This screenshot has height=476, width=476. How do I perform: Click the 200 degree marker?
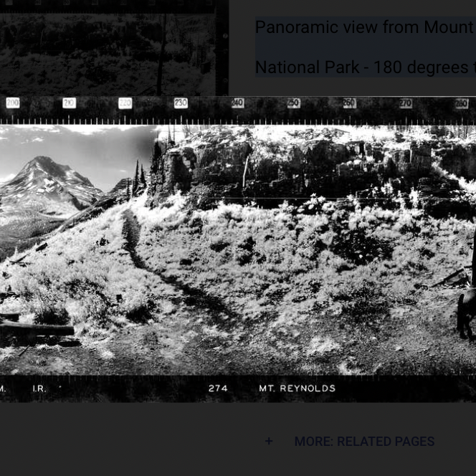[13, 103]
